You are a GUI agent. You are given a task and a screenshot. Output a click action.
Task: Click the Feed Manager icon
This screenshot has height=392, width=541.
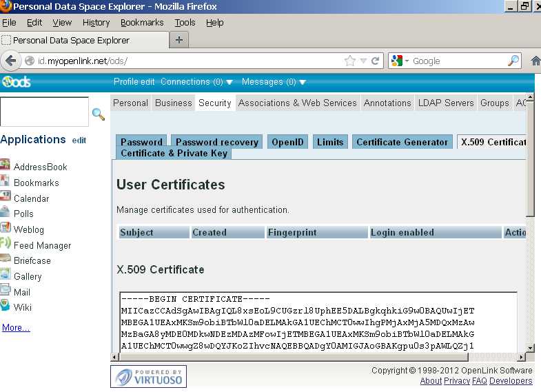(x=5, y=245)
